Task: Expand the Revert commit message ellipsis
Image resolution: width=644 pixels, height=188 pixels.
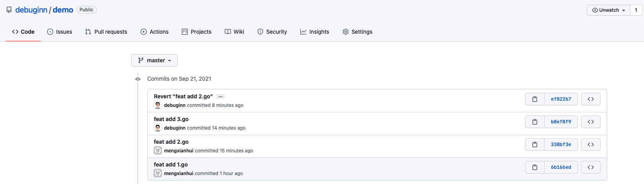Action: [220, 96]
